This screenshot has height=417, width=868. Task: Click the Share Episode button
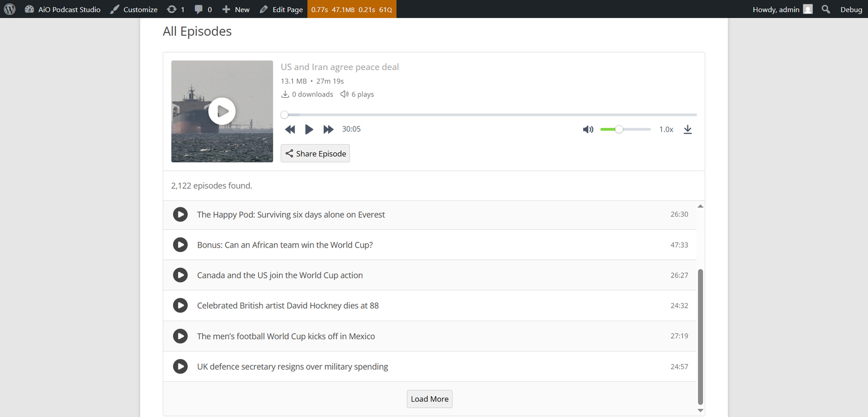(x=315, y=154)
